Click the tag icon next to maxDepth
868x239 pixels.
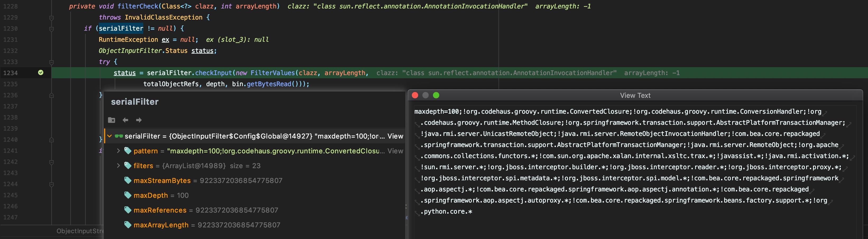[x=128, y=195]
